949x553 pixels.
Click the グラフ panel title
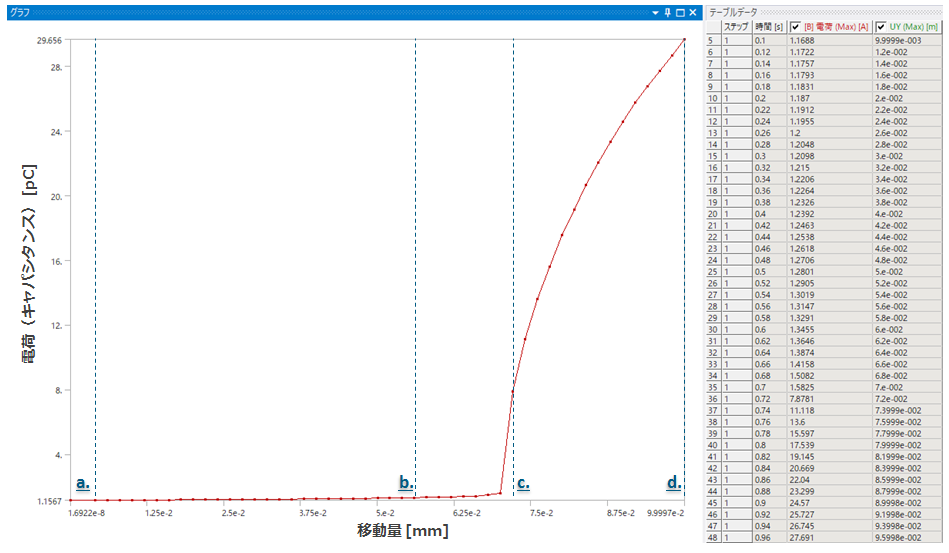[20, 13]
